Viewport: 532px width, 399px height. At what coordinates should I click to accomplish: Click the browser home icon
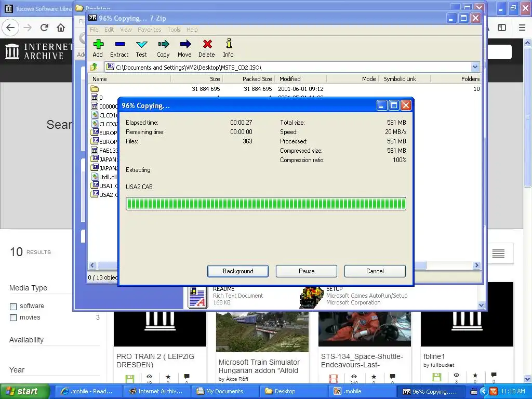(x=61, y=28)
